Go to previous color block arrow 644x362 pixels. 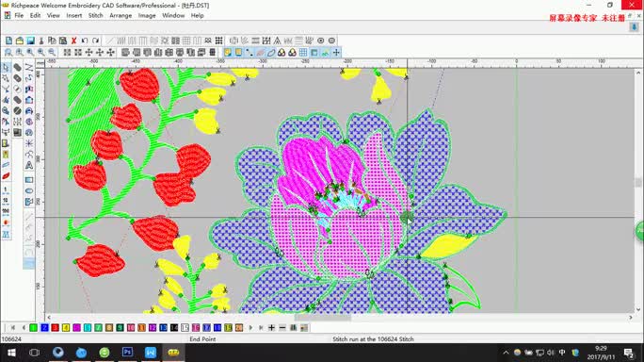tap(24, 327)
